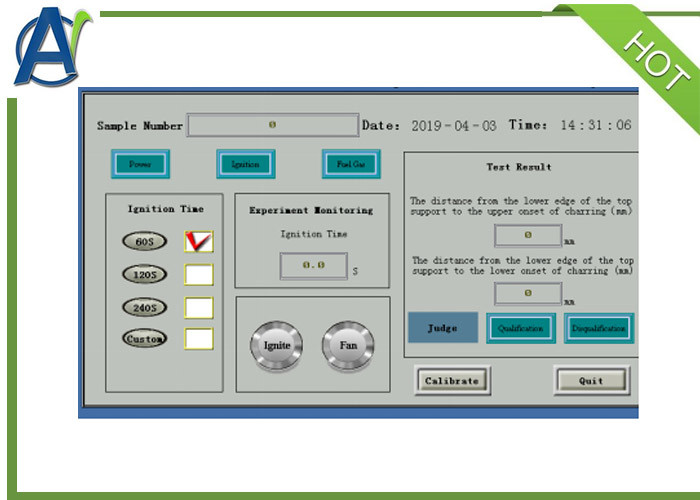The height and width of the screenshot is (500, 700).
Task: Choose the Custom ignition time button
Action: coord(144,339)
